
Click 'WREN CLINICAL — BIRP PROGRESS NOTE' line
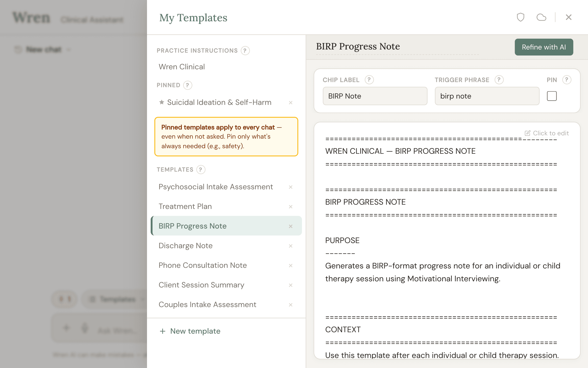(x=400, y=151)
